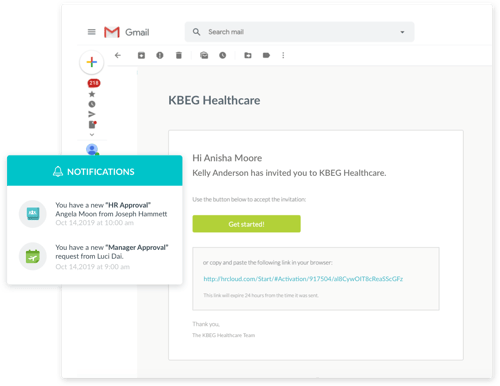Expand search options dropdown arrow
Viewport: 500px width, 386px height.
coord(402,32)
